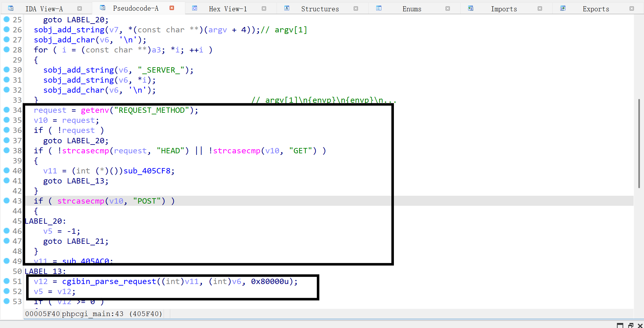Screen dimensions: 644x328
Task: Toggle breakpoint dot on line 25
Action: tap(7, 19)
